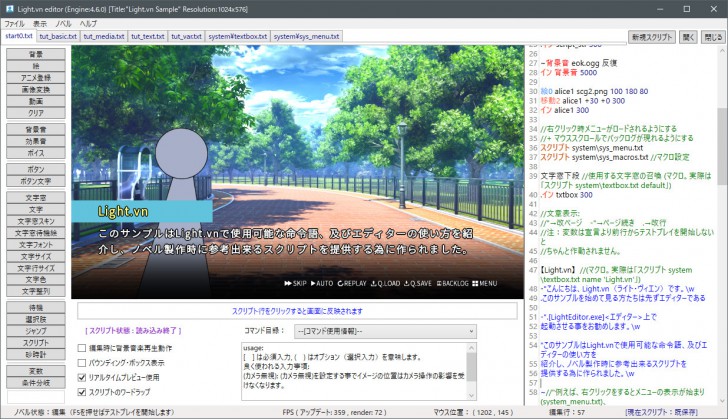This screenshot has width=728, height=419.
Task: Click the ジャンプ command button
Action: point(36,331)
